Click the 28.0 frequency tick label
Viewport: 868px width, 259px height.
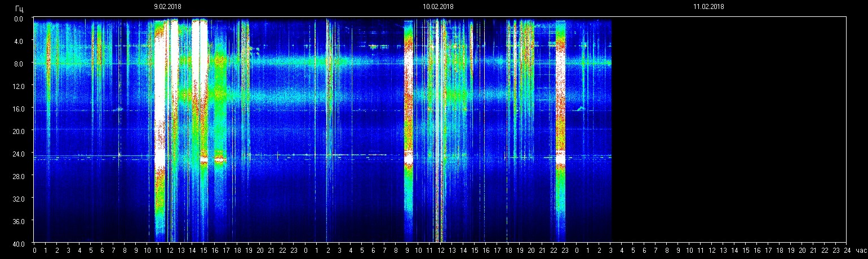coord(18,176)
